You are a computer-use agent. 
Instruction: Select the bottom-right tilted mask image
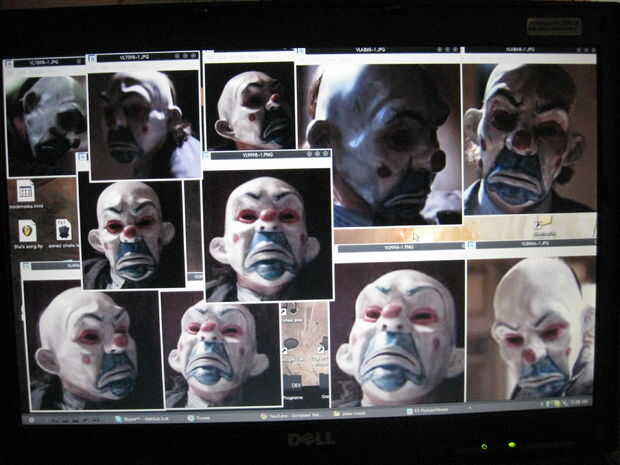[x=531, y=328]
